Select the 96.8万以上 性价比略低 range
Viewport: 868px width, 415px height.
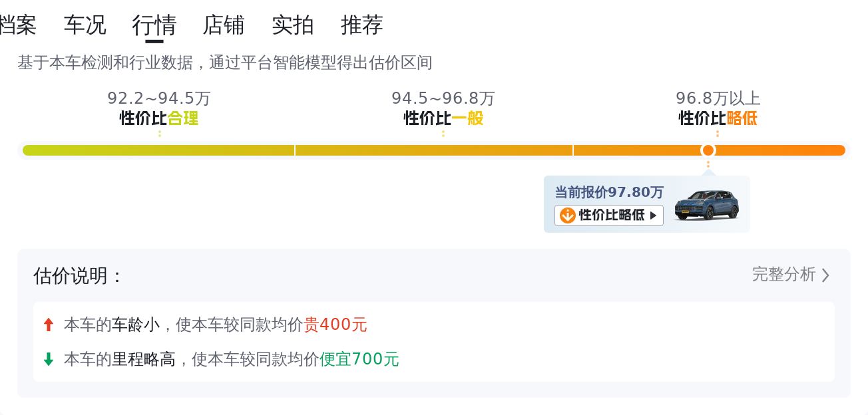point(718,109)
